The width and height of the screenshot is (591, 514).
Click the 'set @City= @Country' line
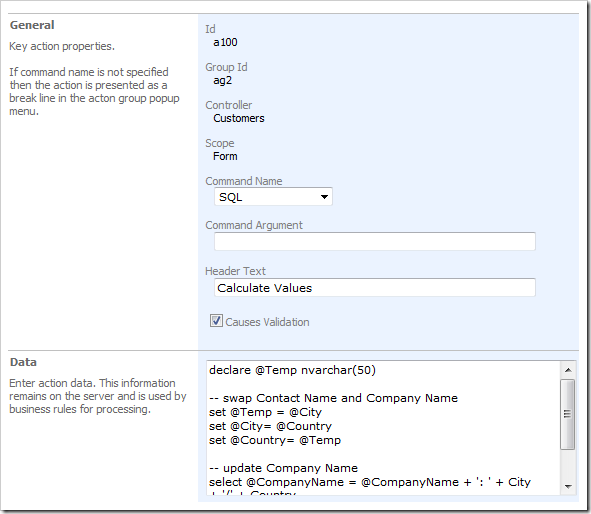click(x=270, y=426)
